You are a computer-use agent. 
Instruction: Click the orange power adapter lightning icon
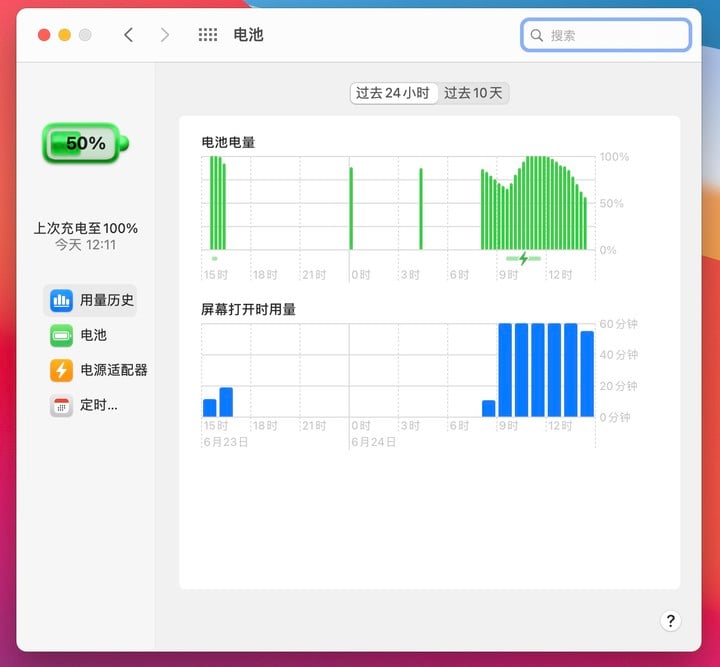pyautogui.click(x=61, y=370)
